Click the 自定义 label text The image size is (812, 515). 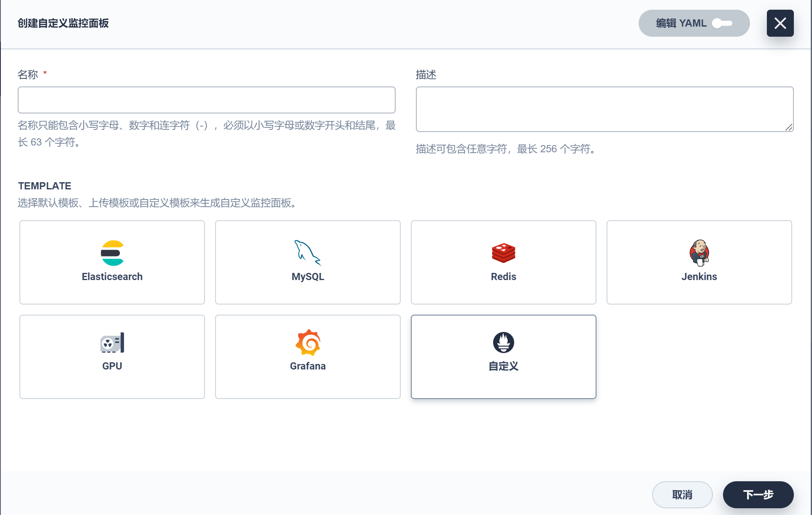504,366
